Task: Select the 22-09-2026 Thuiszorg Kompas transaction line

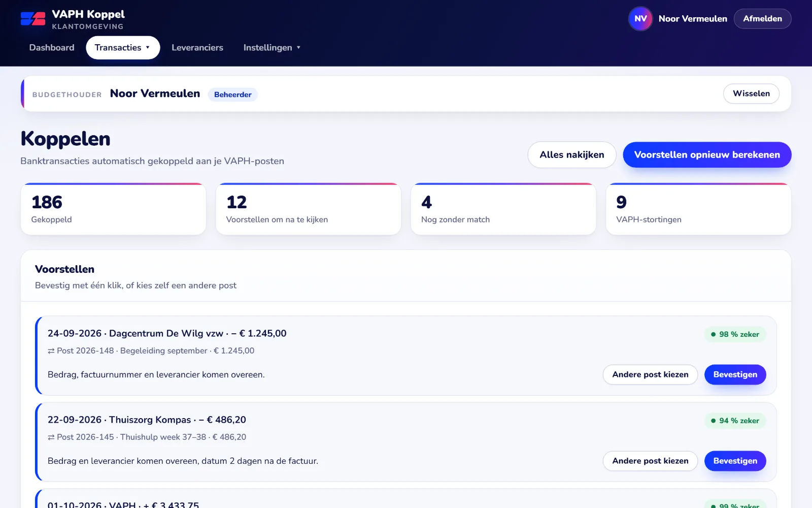Action: click(147, 420)
